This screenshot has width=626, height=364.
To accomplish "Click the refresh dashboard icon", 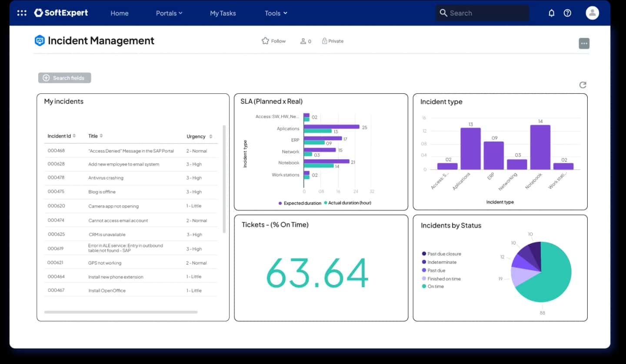I will point(583,85).
